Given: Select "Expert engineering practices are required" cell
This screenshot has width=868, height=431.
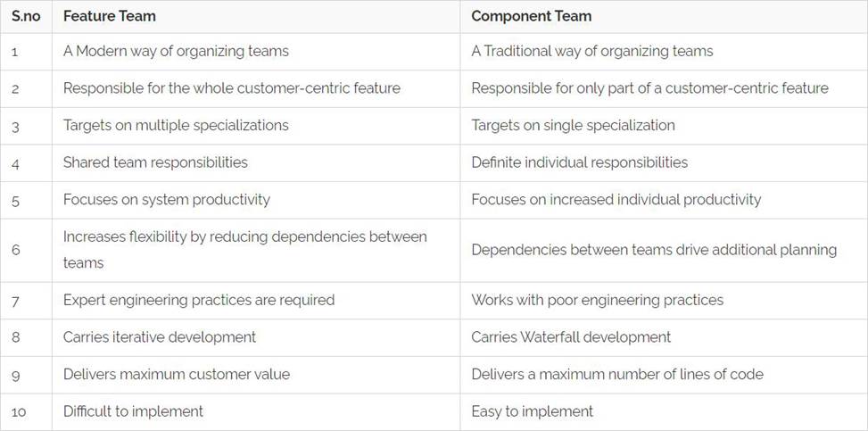Looking at the screenshot, I should (199, 300).
